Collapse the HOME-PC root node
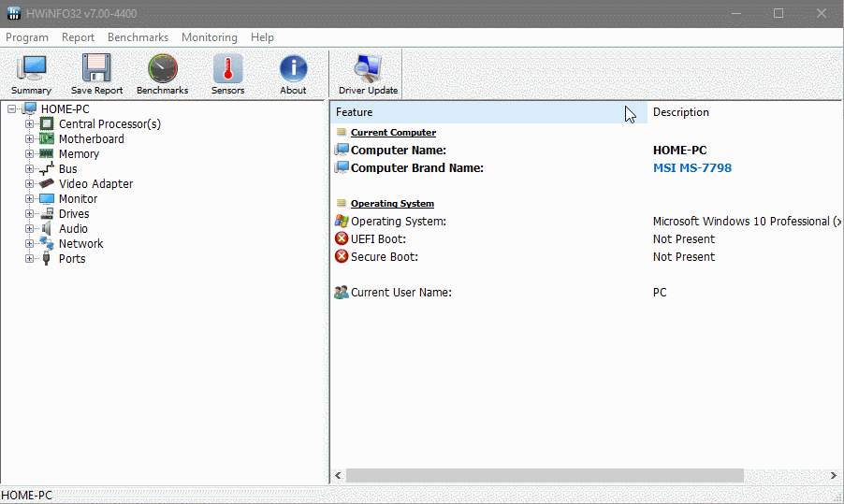Screen dimensions: 844x504 coord(11,108)
